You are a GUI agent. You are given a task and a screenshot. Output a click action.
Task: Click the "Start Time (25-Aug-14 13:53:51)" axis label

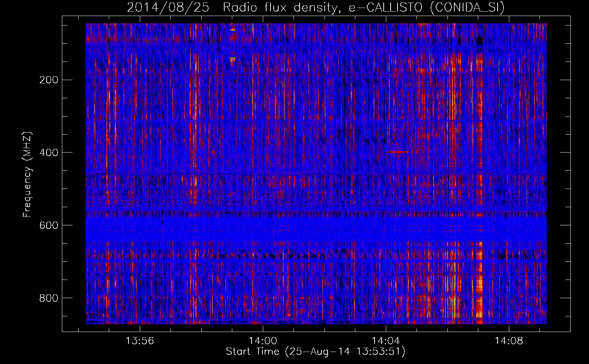[316, 352]
